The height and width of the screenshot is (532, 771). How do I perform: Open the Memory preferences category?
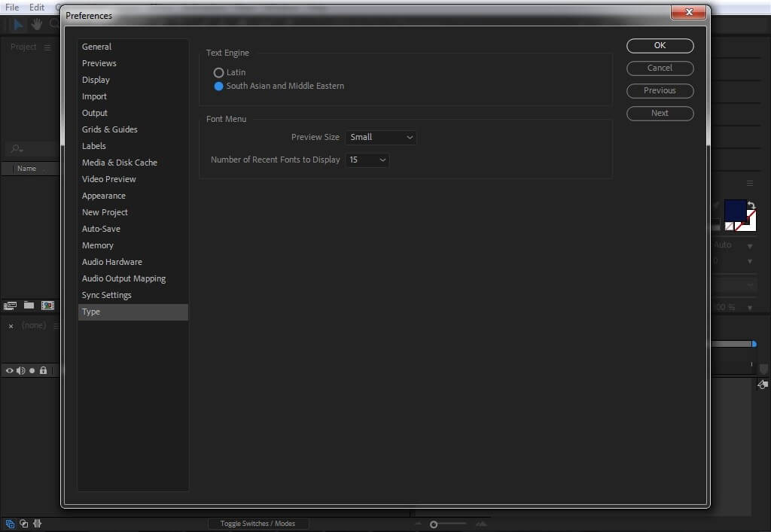[133, 245]
